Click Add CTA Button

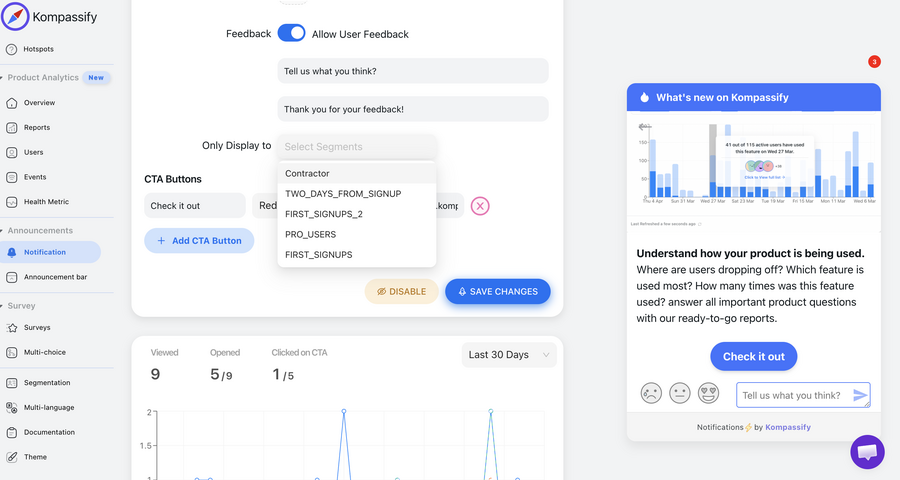pyautogui.click(x=199, y=240)
